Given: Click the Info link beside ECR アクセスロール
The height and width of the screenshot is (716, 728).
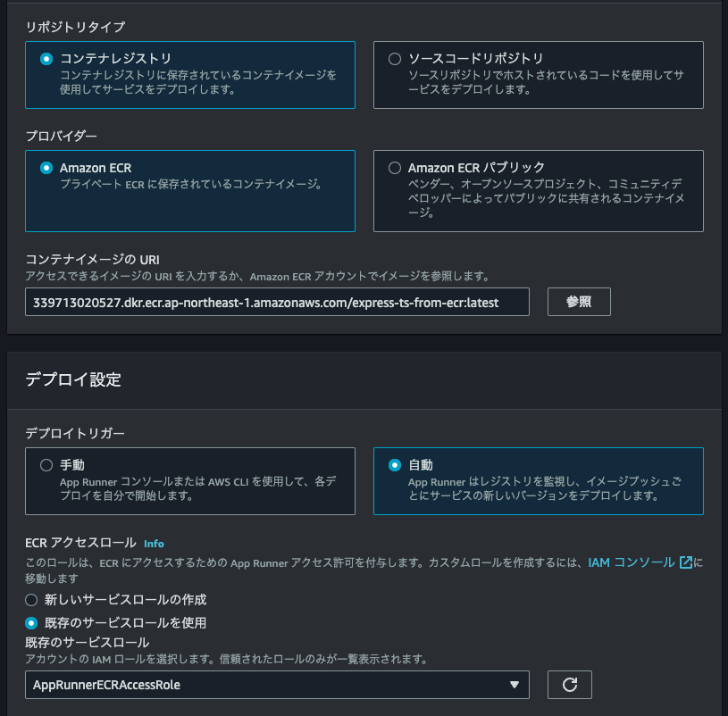Looking at the screenshot, I should (154, 543).
